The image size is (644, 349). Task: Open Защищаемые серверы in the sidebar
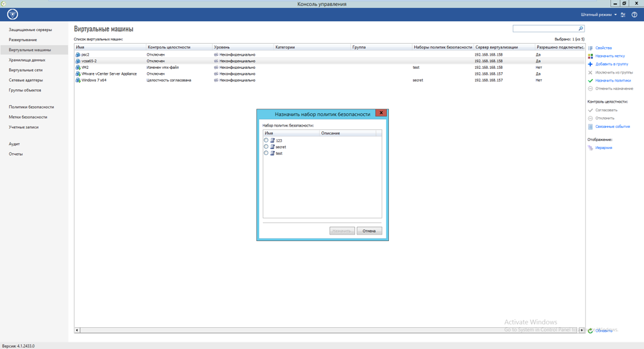coord(30,30)
